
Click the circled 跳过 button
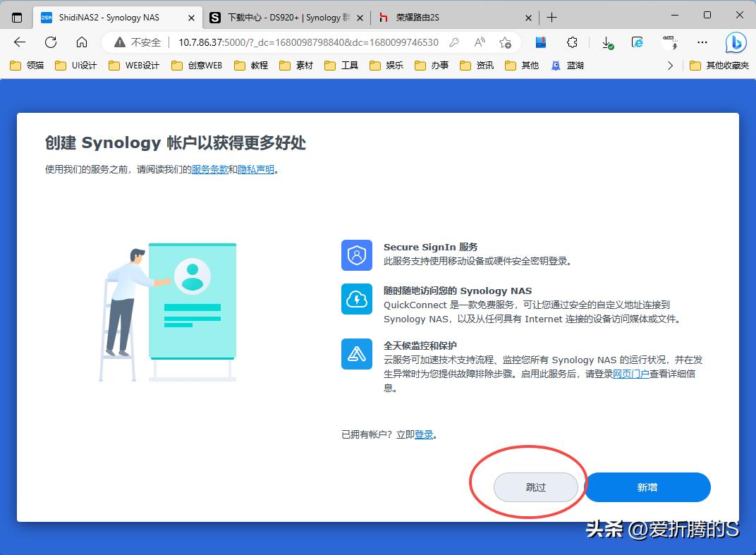(537, 487)
